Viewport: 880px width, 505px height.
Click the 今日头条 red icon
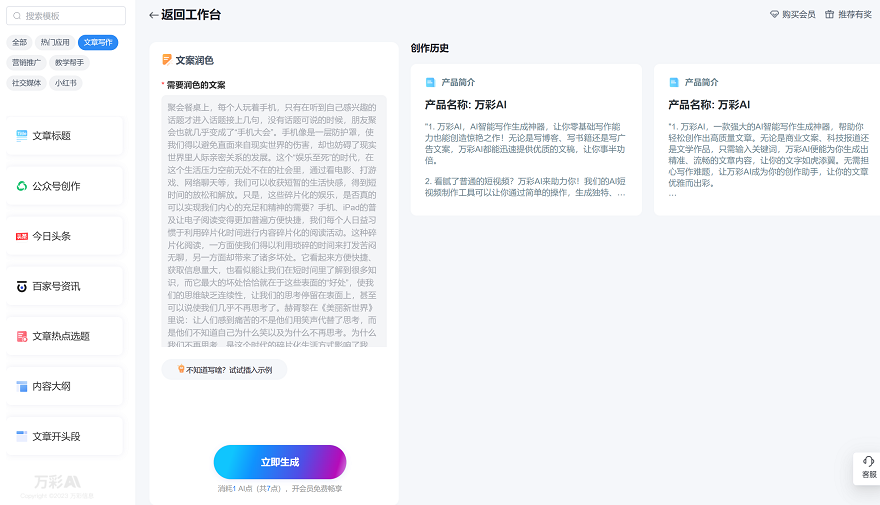21,236
